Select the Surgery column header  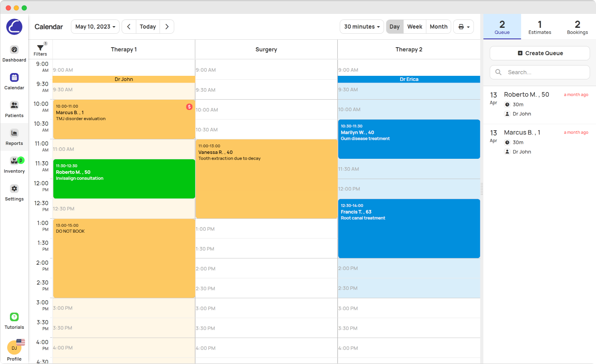point(266,50)
